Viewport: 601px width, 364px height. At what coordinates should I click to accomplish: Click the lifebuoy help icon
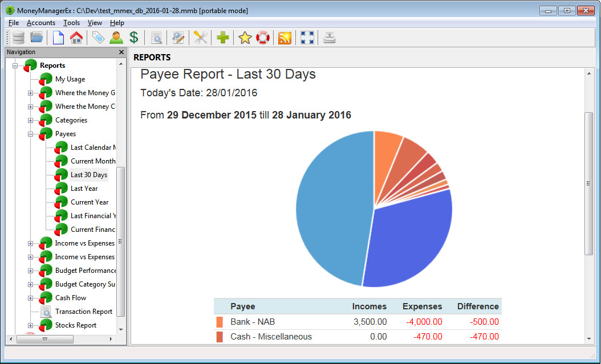pos(262,38)
